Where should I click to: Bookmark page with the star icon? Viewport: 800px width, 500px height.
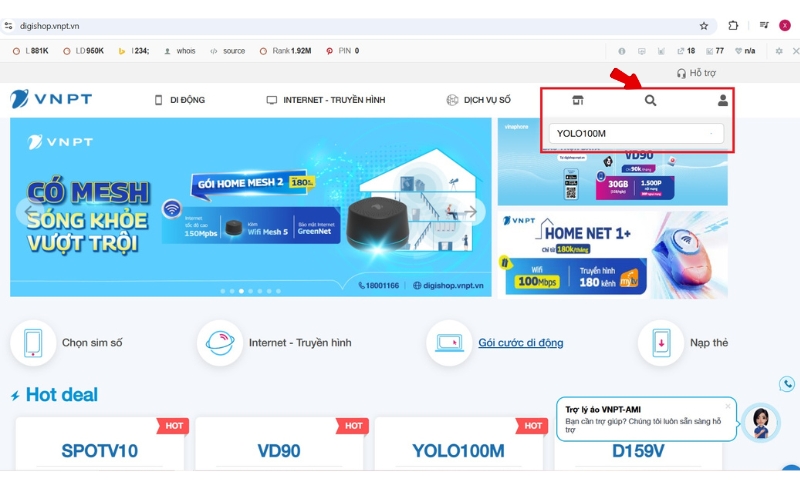pos(704,26)
